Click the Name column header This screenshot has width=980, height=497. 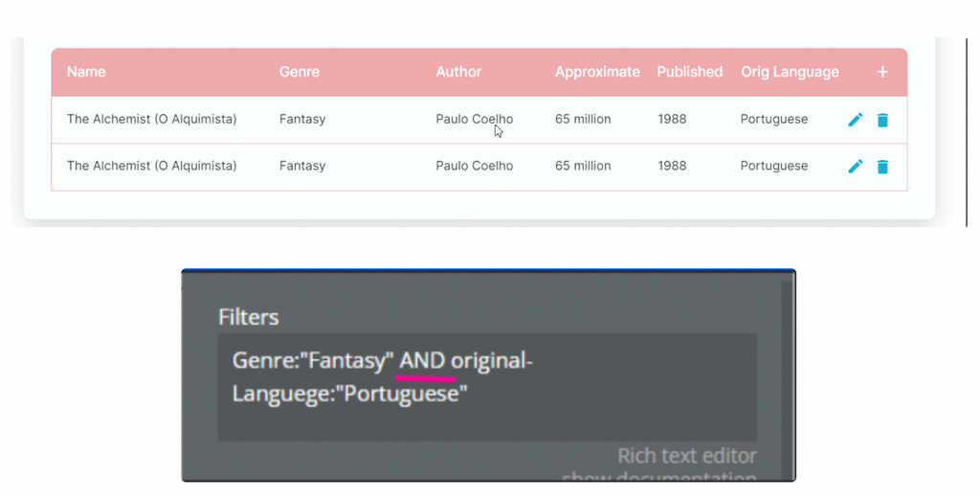point(86,72)
